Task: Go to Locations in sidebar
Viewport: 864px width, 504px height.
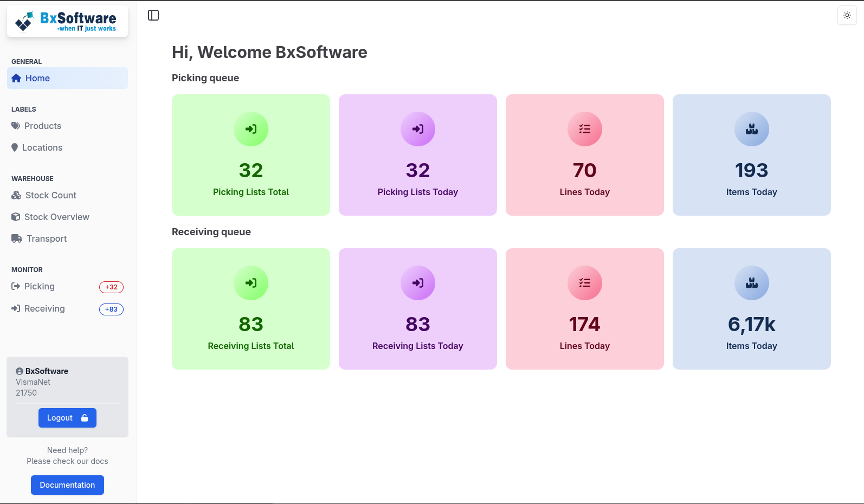Action: [x=42, y=147]
